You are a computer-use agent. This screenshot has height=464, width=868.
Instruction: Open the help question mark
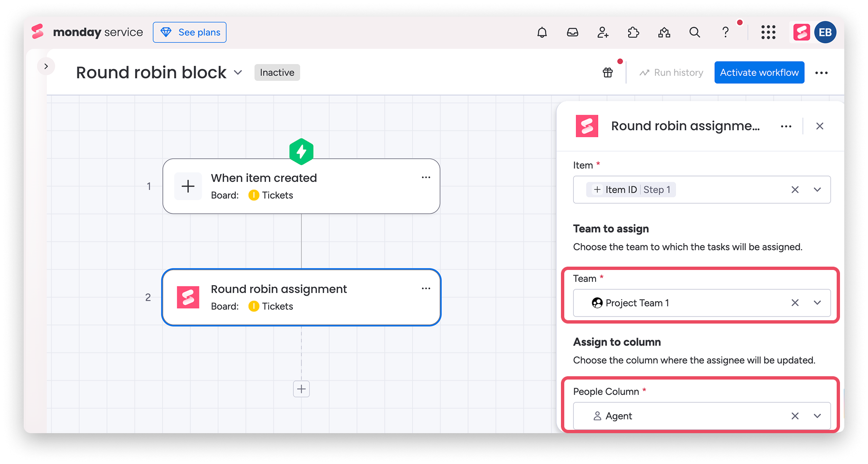[x=725, y=32]
